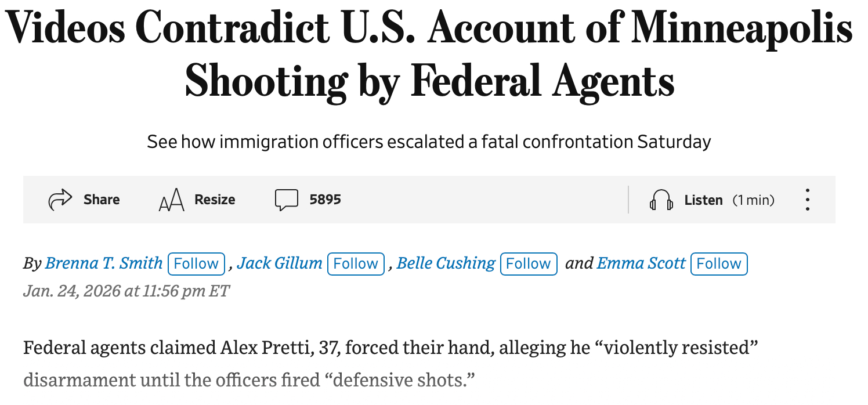
Task: Hit Follow next to Emma Scott
Action: point(719,264)
